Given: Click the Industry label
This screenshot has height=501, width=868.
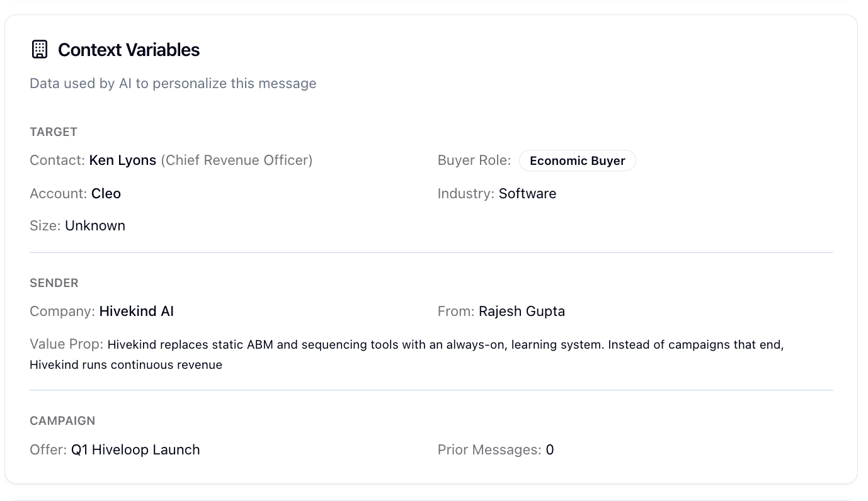Looking at the screenshot, I should tap(465, 193).
